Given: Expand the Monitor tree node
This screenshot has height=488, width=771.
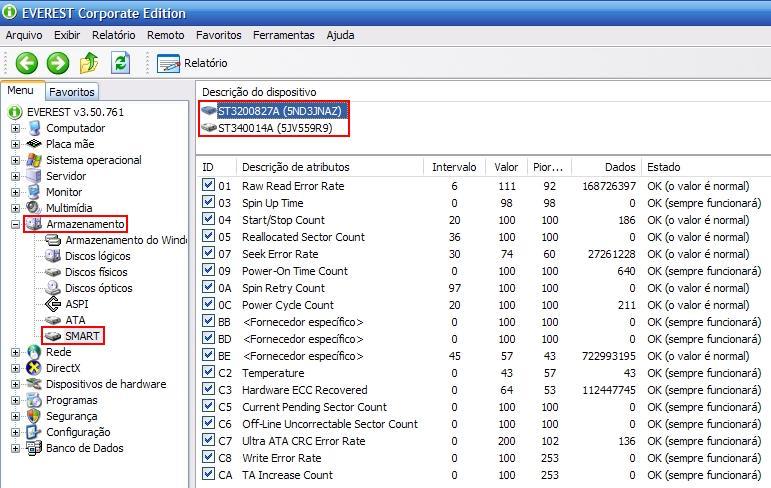Looking at the screenshot, I should point(15,192).
